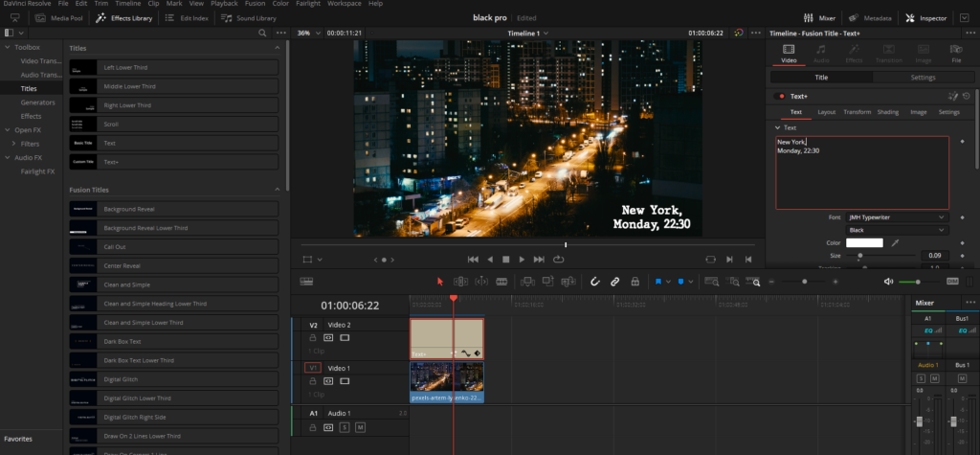The image size is (980, 455).
Task: Click the Insert Clip icon in toolbar
Action: pos(527,282)
